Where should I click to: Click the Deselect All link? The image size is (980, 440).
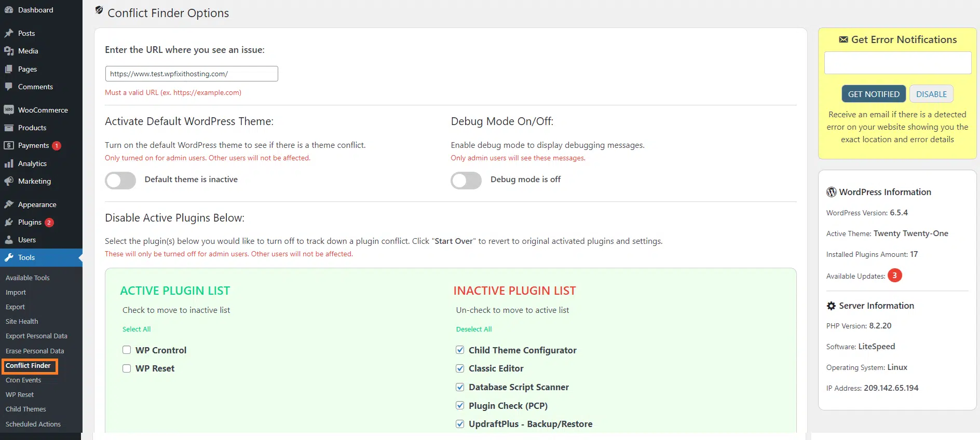[x=474, y=329]
